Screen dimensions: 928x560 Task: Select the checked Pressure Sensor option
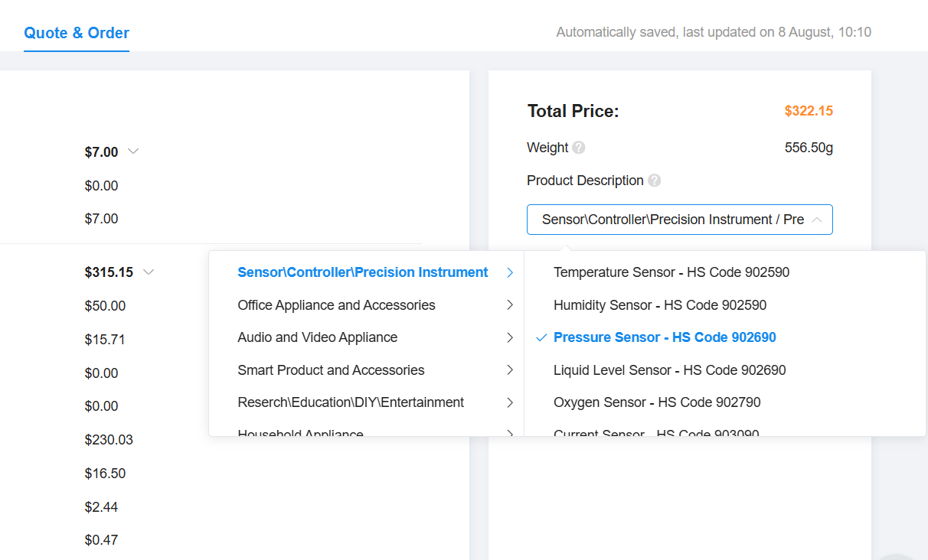pos(664,337)
